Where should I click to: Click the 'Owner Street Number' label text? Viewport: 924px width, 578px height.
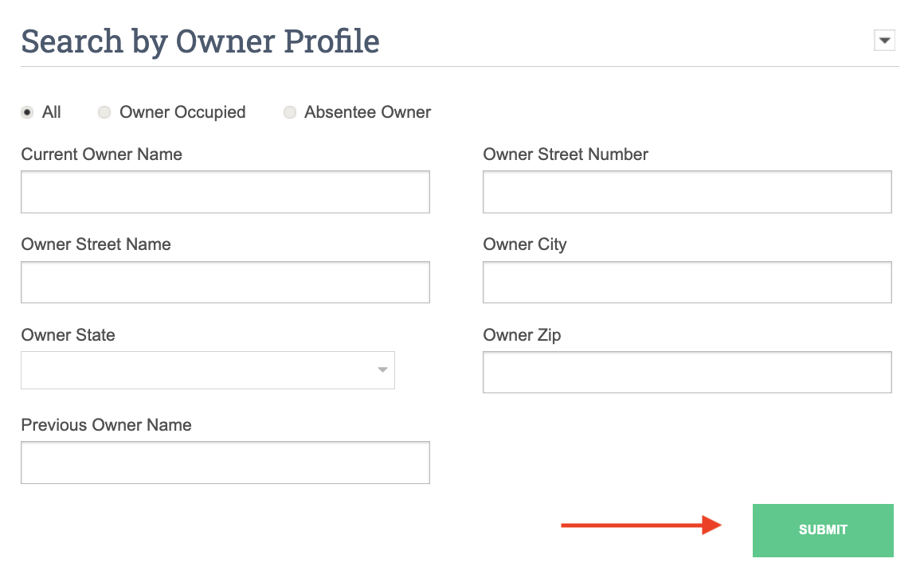566,154
